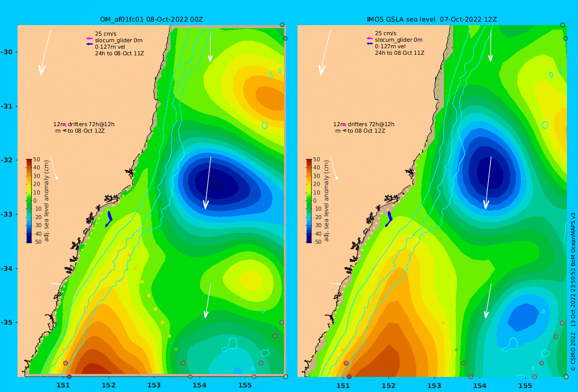Select the blue 0-127m vel legend arrow in left map
578x392 pixels.
(89, 44)
